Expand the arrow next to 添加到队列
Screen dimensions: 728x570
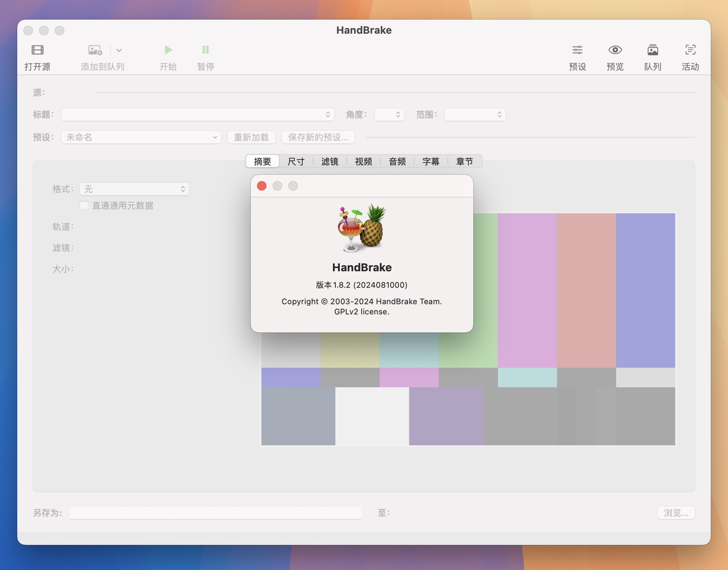tap(119, 50)
